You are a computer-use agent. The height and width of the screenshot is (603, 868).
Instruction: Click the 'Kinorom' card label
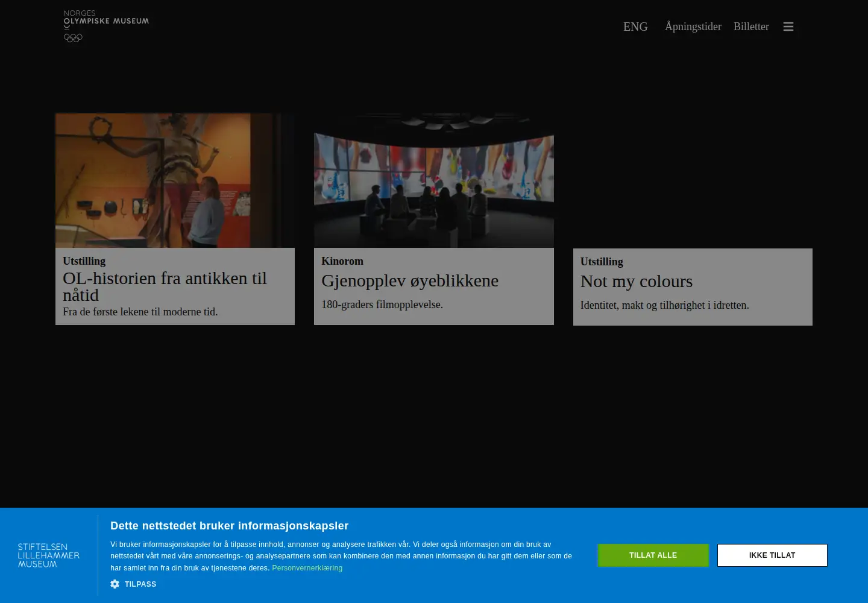coord(342,261)
